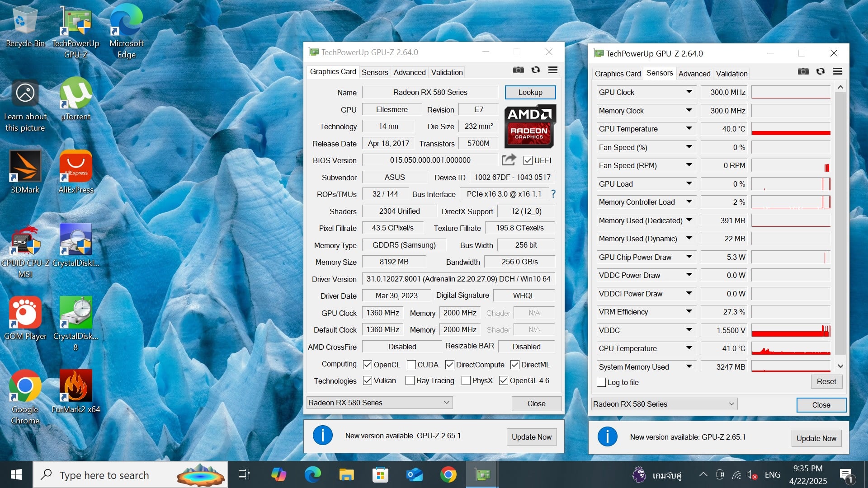
Task: Click Close button in Sensors window
Action: click(x=821, y=405)
